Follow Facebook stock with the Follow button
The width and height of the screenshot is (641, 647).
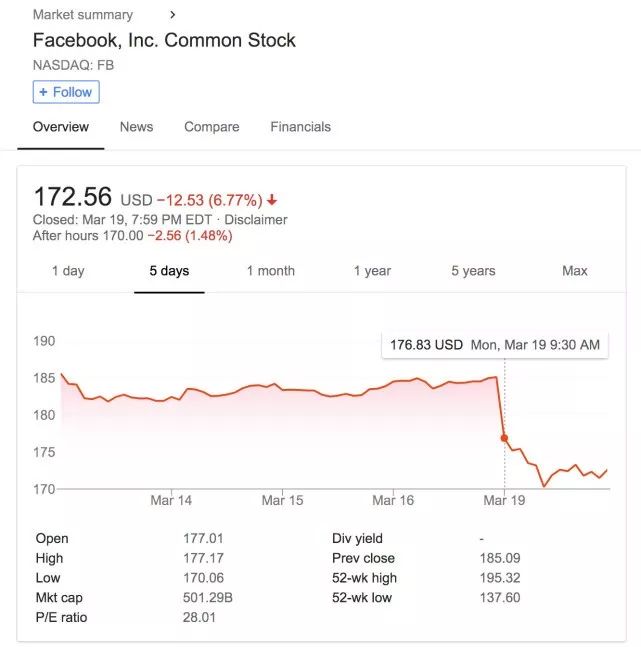coord(66,92)
